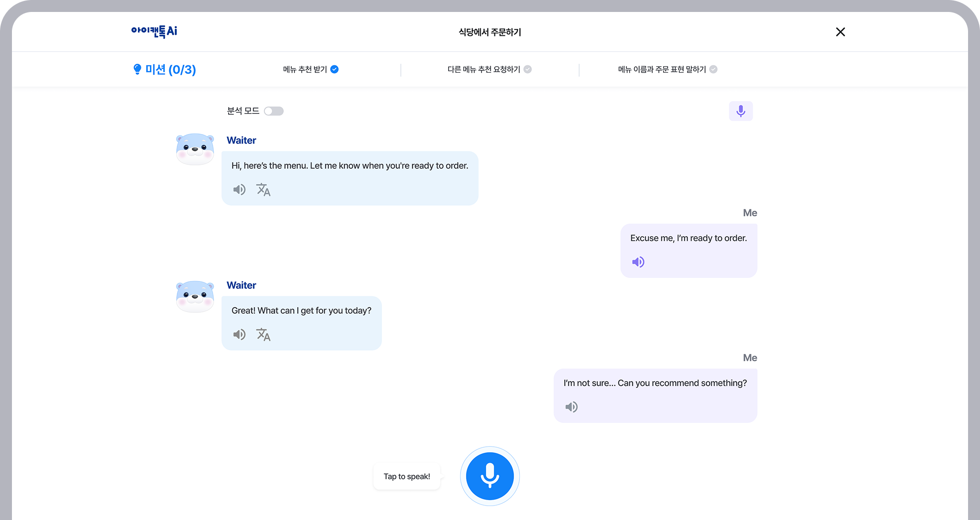The width and height of the screenshot is (980, 520).
Task: Translate 'Great! What can I get for you today?'
Action: coord(263,335)
